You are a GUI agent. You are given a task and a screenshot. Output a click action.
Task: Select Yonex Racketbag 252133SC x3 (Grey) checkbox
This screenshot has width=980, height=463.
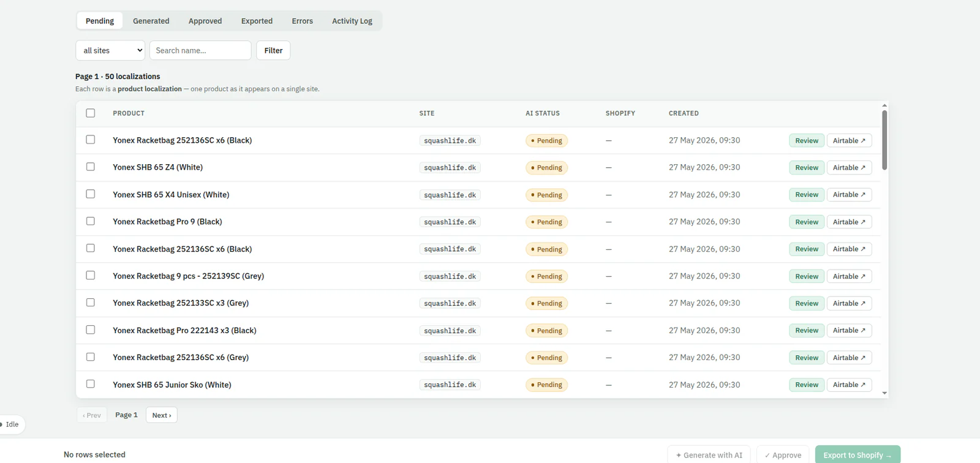click(x=91, y=303)
